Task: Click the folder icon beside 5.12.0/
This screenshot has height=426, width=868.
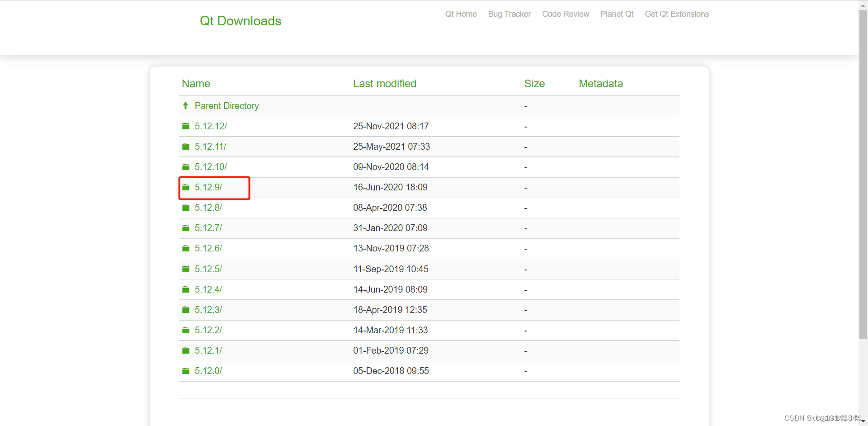Action: [186, 371]
